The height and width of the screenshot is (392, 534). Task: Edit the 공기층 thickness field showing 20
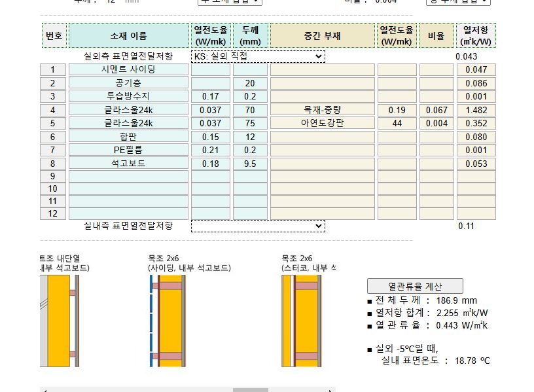click(x=250, y=83)
